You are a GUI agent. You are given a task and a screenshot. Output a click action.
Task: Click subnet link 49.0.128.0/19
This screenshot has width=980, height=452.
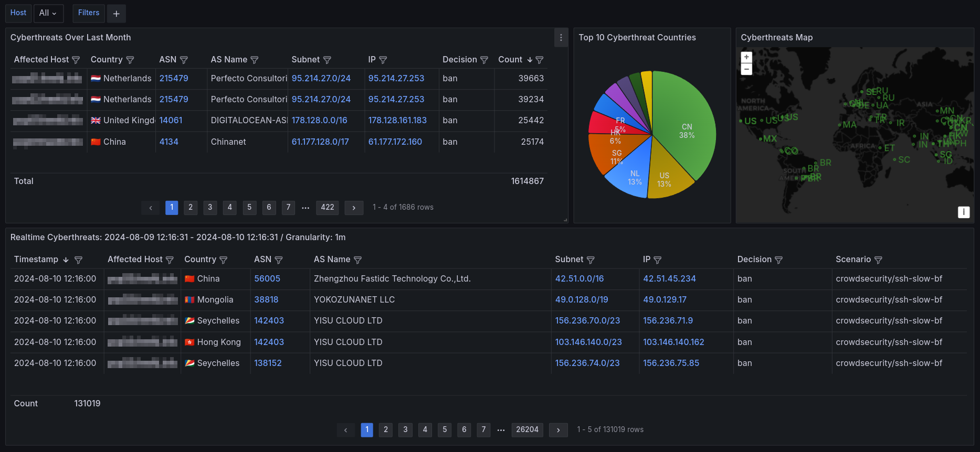click(x=582, y=300)
